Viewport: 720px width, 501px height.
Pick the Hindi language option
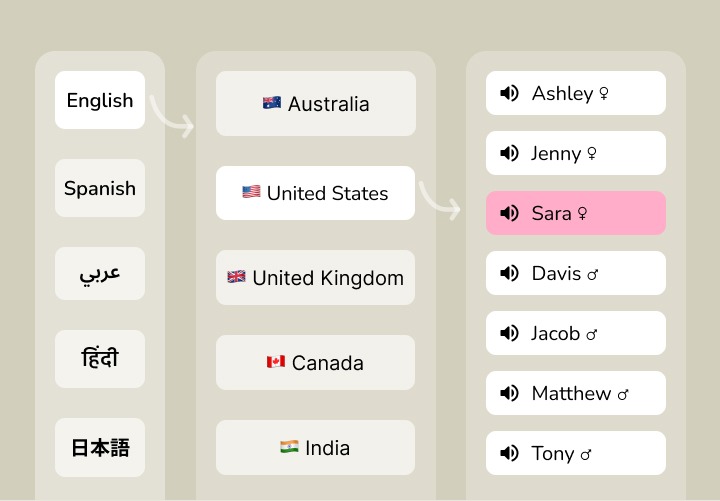coord(100,358)
